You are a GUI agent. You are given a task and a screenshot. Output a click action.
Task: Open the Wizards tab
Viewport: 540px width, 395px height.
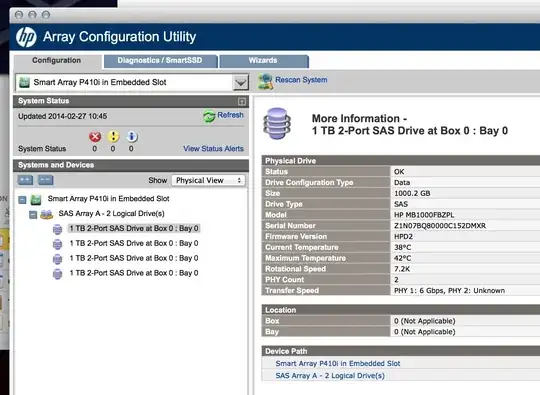[x=263, y=61]
